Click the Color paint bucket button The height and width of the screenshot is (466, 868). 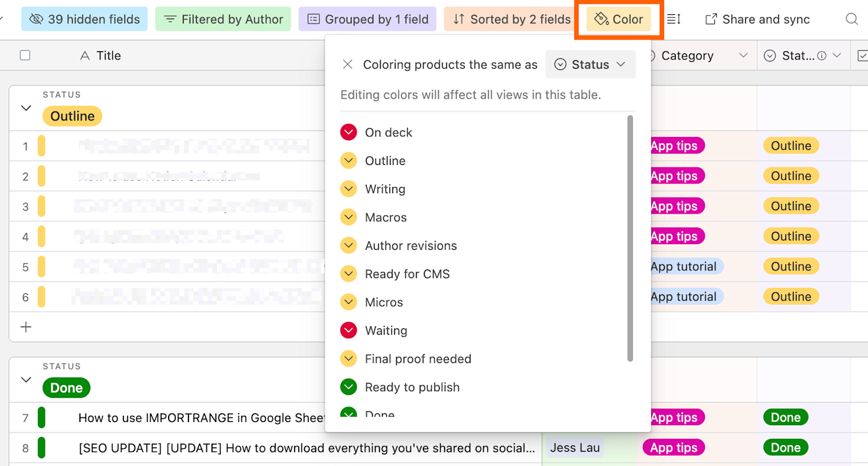[619, 19]
